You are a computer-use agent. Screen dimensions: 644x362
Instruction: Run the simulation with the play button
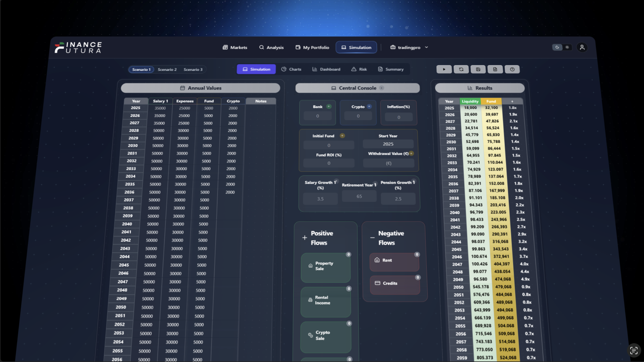tap(444, 69)
